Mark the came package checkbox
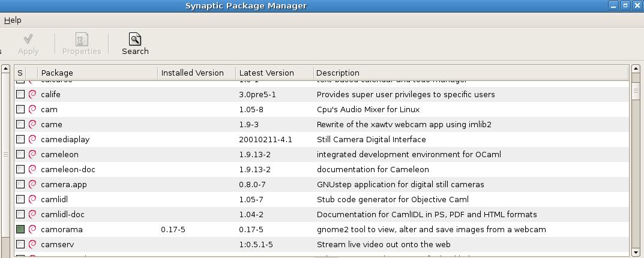The height and width of the screenshot is (258, 644). point(20,124)
